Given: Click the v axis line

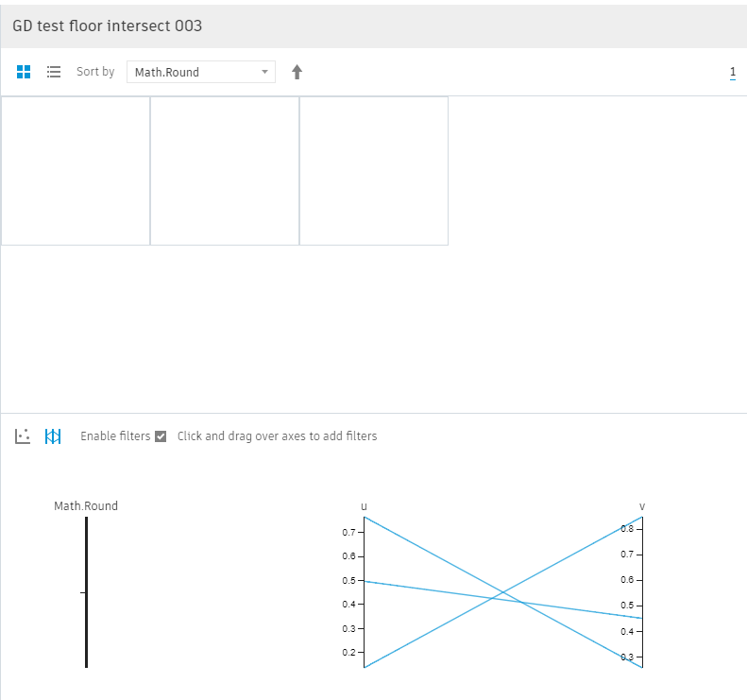Looking at the screenshot, I should [x=642, y=592].
